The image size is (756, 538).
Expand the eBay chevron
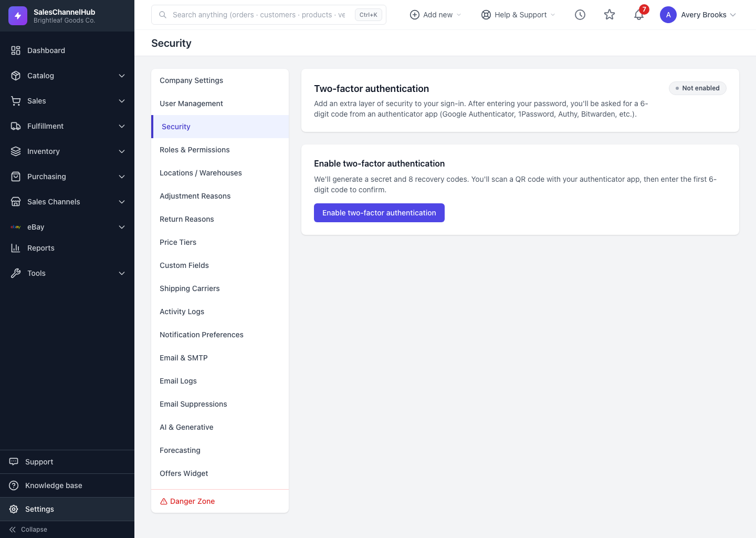(122, 227)
